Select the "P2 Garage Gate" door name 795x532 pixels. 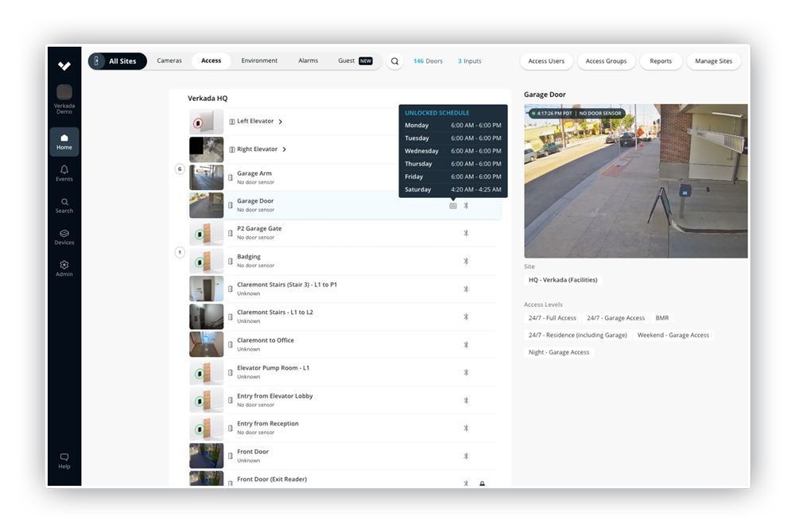tap(259, 229)
